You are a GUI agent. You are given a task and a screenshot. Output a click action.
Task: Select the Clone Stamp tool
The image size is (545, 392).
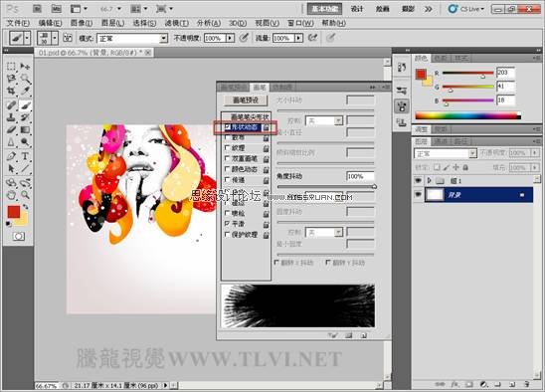[x=11, y=117]
